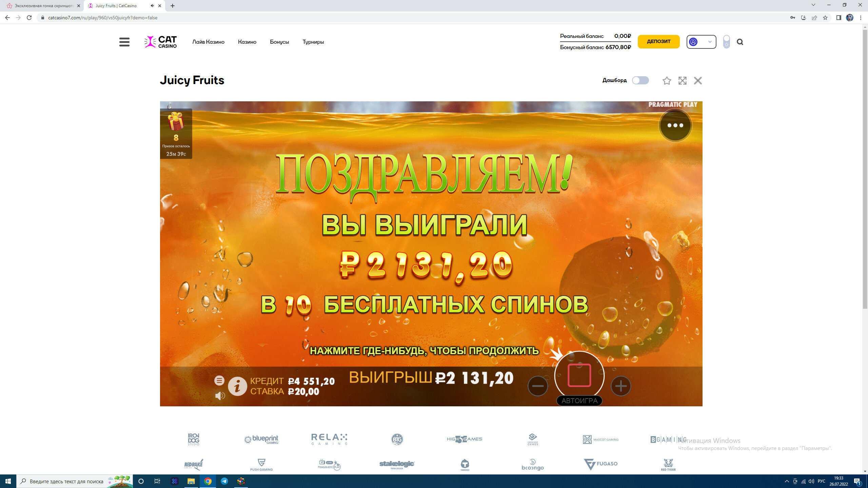Expand the Chrome tab search chevron

[x=813, y=5]
